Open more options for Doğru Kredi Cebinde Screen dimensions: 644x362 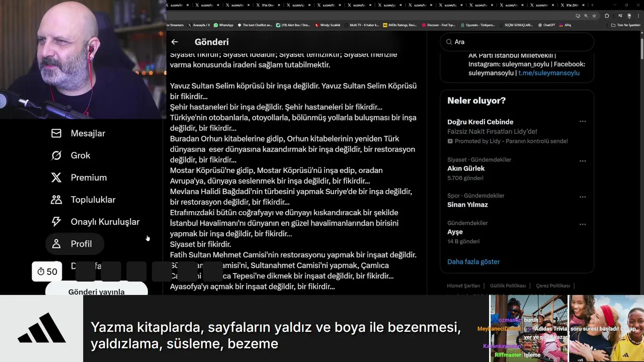pyautogui.click(x=582, y=122)
